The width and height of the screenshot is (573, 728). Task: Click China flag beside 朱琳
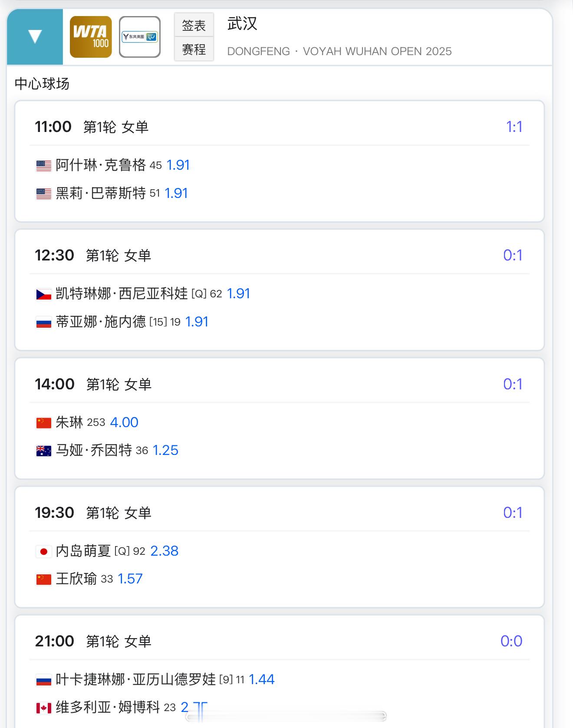coord(43,423)
